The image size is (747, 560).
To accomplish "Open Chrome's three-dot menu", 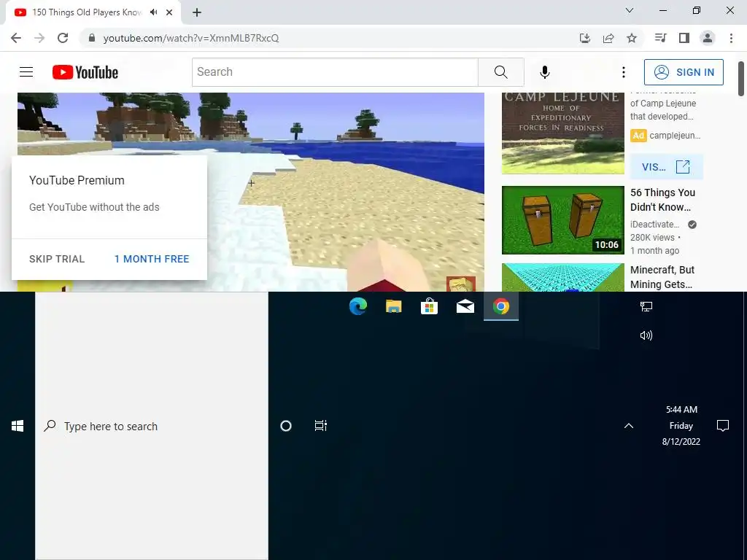I will pos(731,38).
